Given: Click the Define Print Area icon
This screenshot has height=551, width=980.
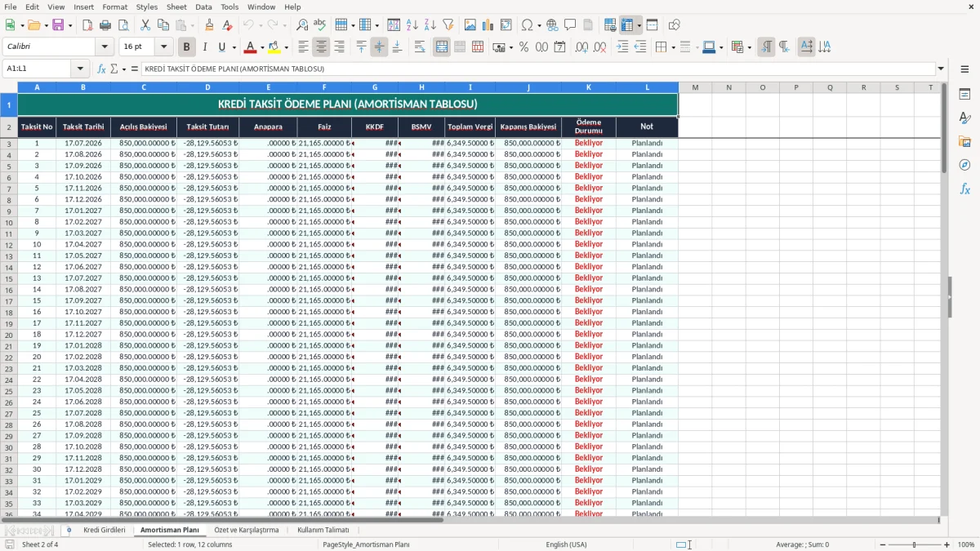Looking at the screenshot, I should [x=610, y=25].
